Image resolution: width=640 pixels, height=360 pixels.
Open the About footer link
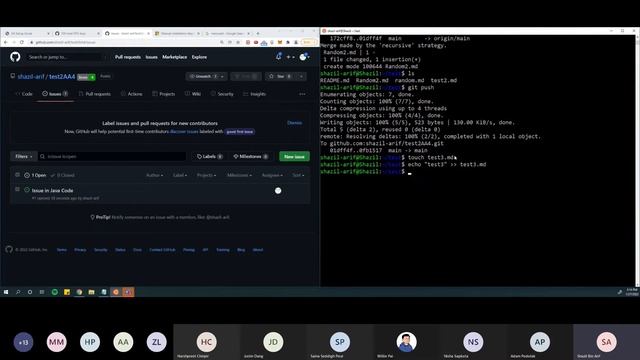pos(258,250)
